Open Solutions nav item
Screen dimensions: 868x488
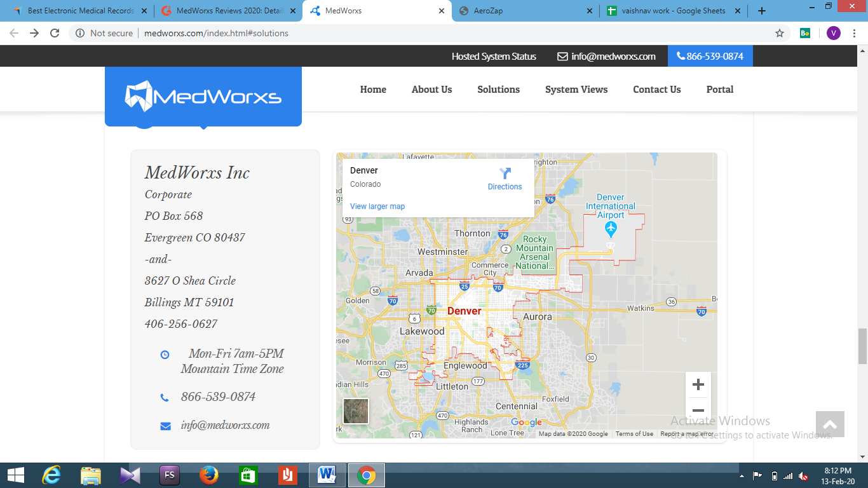pyautogui.click(x=498, y=90)
